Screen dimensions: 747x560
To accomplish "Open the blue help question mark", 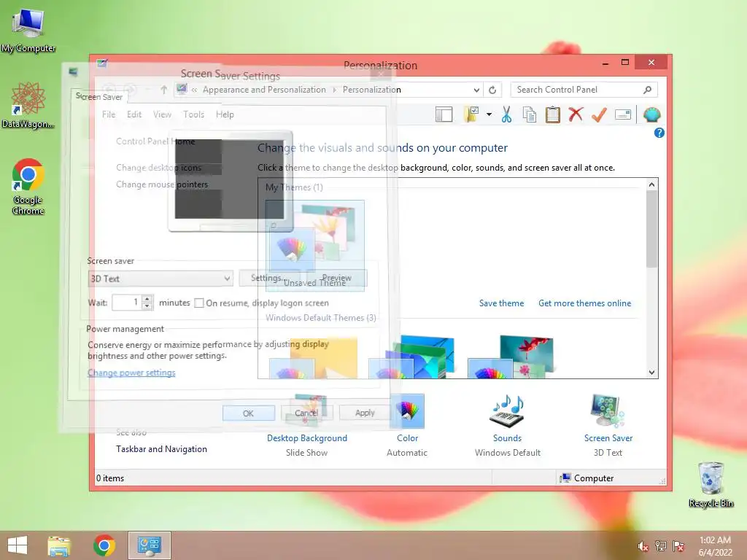I will (x=659, y=133).
